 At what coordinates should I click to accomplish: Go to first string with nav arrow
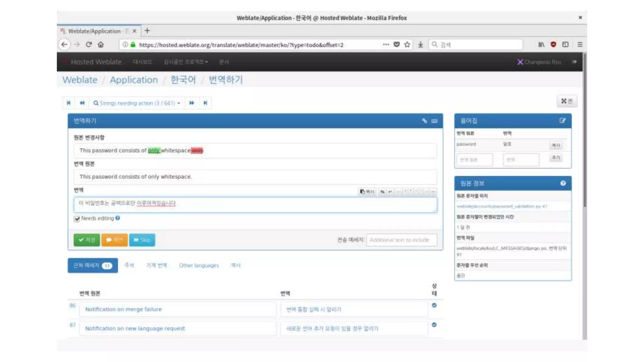[x=69, y=103]
